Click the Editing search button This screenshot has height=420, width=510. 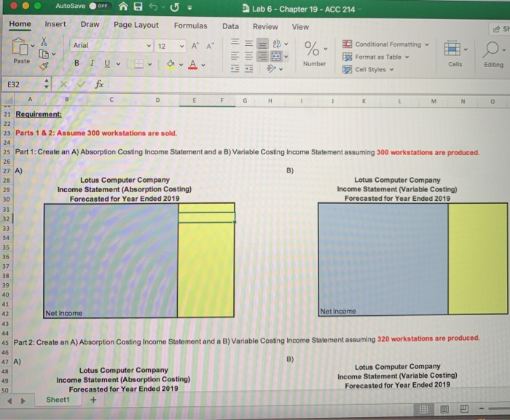click(x=494, y=55)
